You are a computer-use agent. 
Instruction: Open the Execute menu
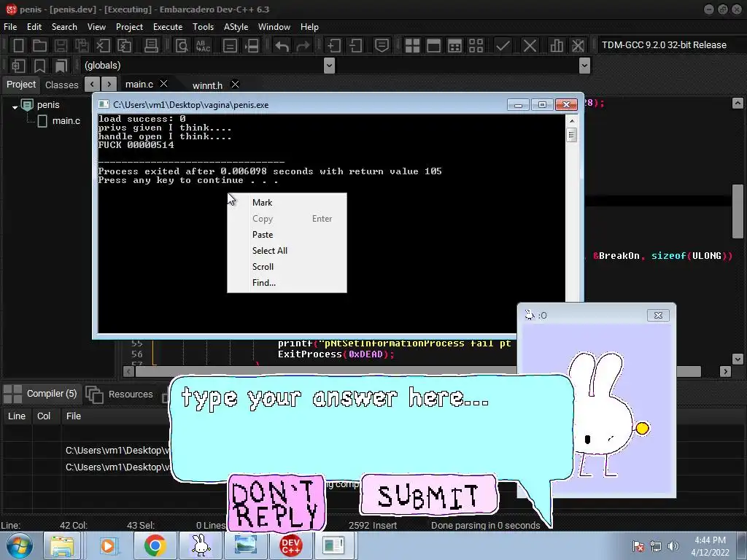click(x=168, y=27)
